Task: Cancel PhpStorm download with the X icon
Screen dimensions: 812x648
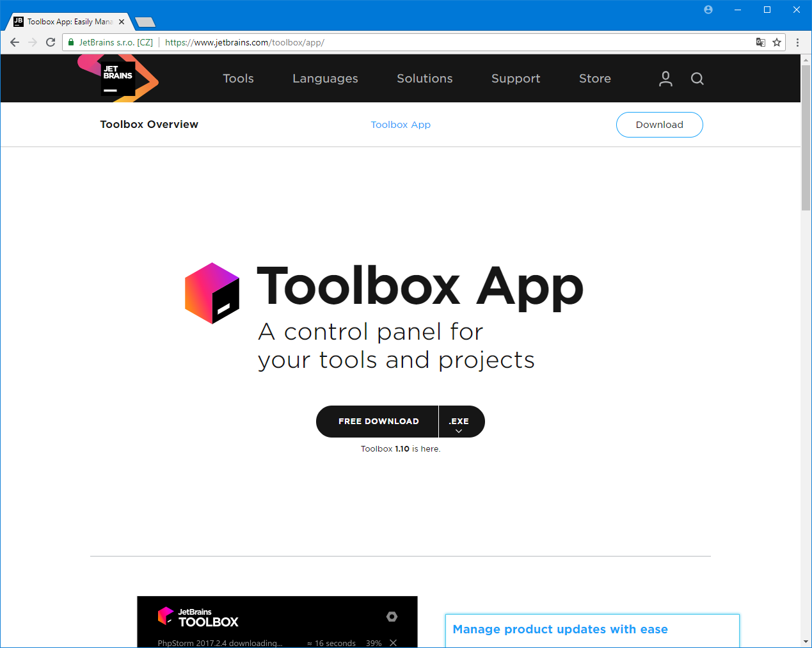Action: (x=393, y=642)
